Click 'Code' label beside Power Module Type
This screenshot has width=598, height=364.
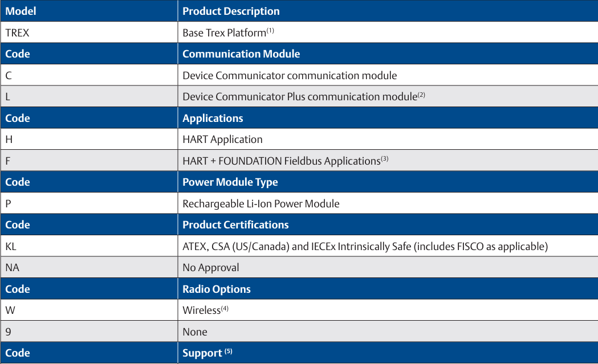18,182
